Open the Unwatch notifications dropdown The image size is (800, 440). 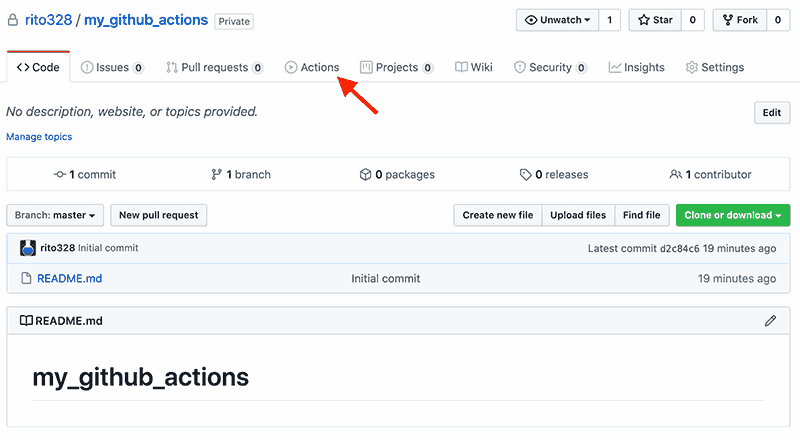click(x=557, y=20)
